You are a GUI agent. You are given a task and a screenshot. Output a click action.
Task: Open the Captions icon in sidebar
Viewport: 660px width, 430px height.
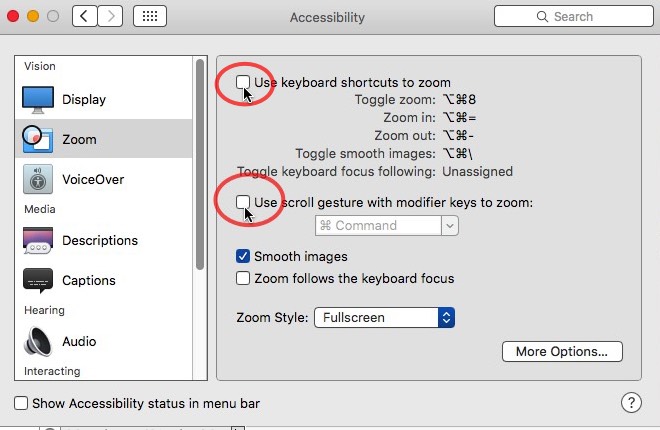[38, 281]
